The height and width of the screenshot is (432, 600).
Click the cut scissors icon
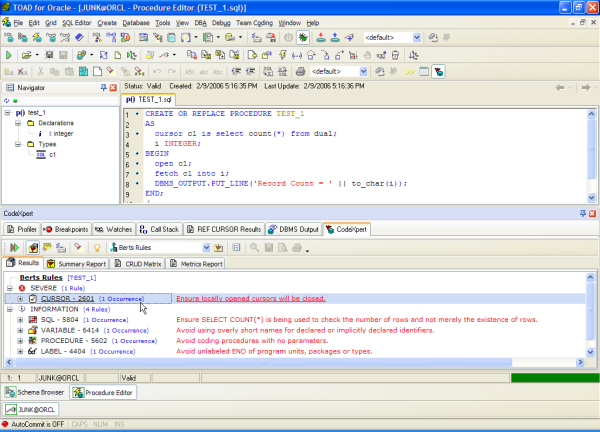click(x=41, y=72)
